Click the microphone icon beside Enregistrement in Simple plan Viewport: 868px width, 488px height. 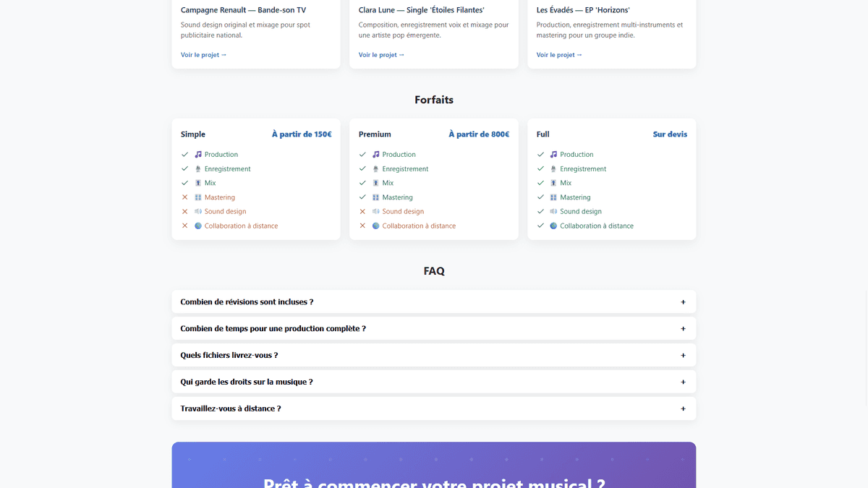coord(198,168)
